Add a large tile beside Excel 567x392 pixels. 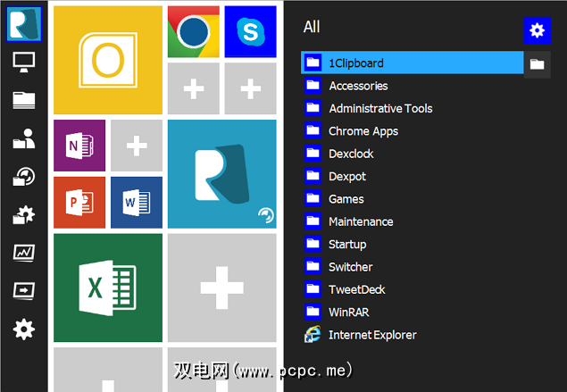point(222,288)
